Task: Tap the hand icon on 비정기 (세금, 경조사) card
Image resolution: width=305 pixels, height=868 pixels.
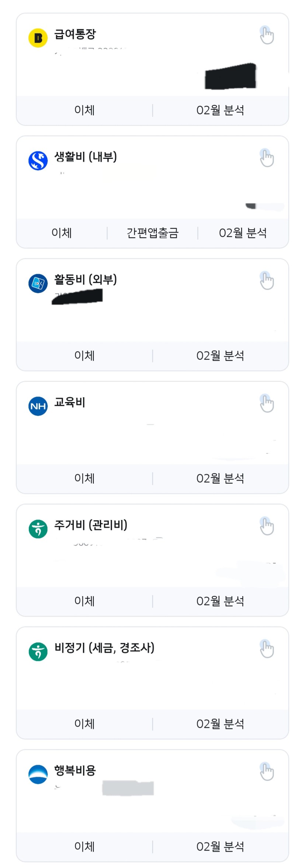Action: click(267, 649)
